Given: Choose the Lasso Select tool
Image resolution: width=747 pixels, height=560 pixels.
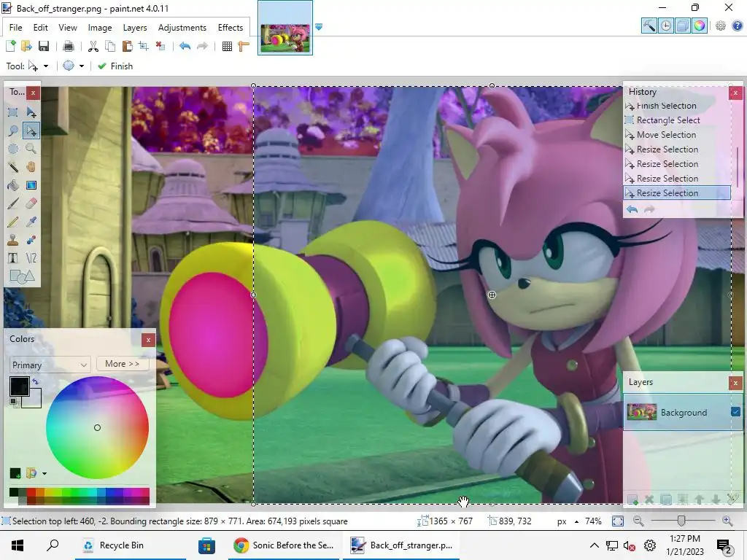Looking at the screenshot, I should [x=13, y=131].
